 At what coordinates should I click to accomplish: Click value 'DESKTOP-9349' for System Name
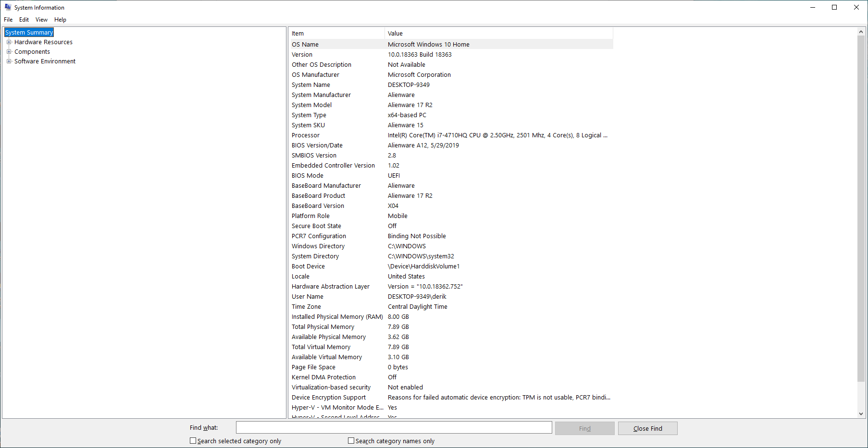point(409,85)
